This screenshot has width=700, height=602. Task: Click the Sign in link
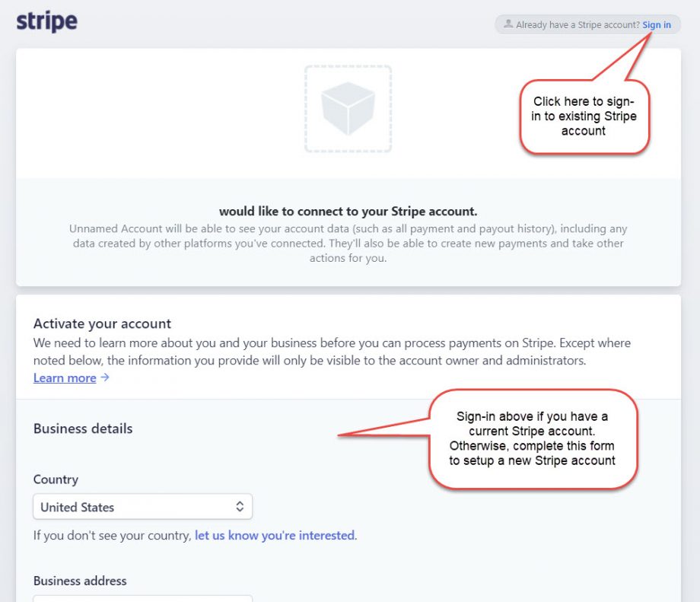pyautogui.click(x=656, y=24)
